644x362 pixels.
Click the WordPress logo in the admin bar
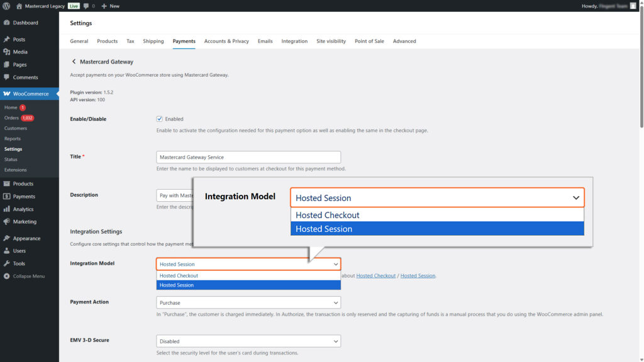point(8,6)
